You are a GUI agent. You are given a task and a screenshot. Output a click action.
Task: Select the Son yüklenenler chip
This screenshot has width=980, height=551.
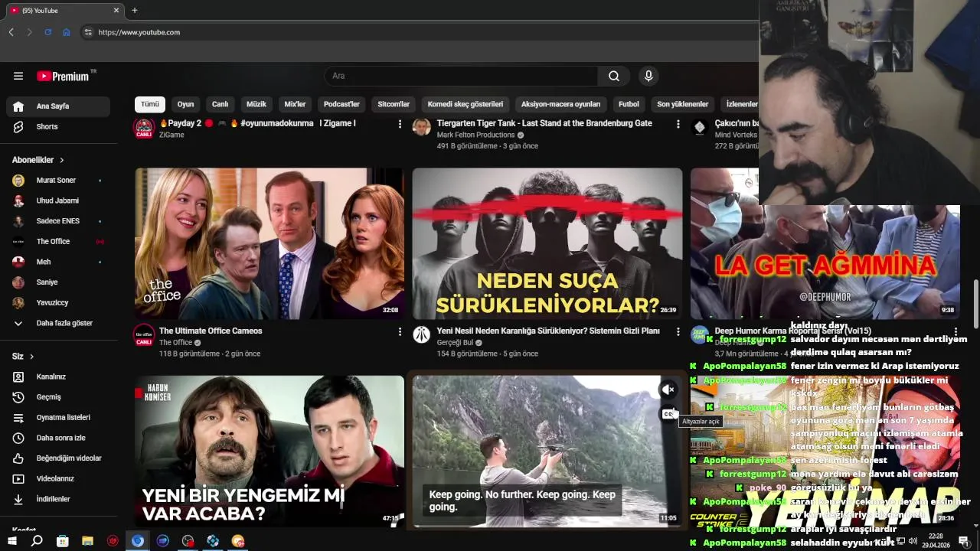point(684,104)
